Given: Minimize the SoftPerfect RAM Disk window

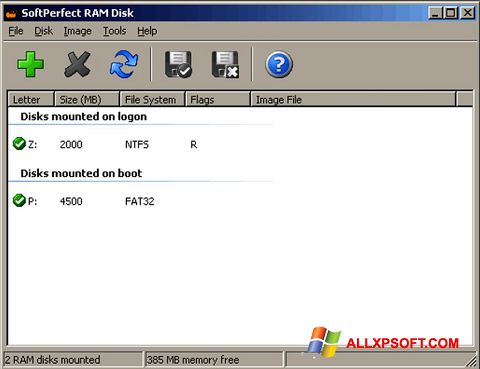Looking at the screenshot, I should [x=435, y=13].
